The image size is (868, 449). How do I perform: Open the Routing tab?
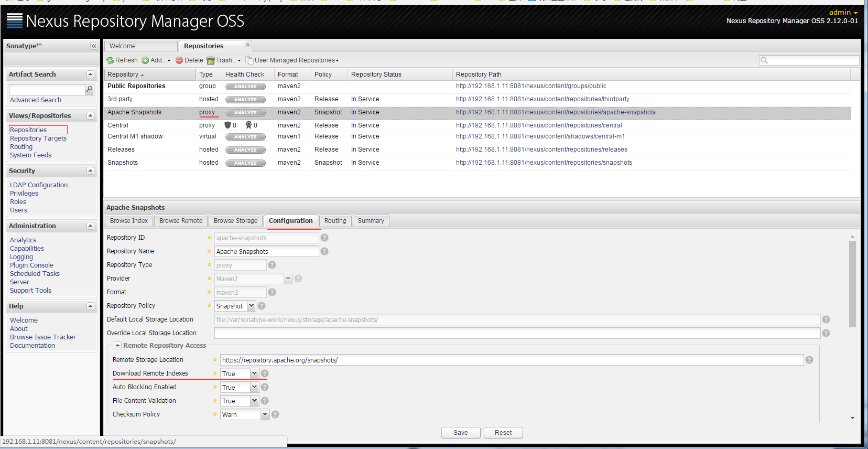335,221
